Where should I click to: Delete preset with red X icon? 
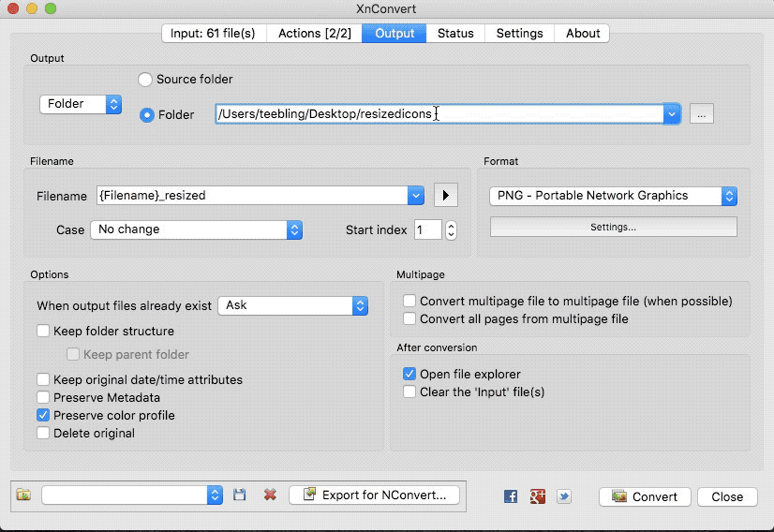(270, 495)
